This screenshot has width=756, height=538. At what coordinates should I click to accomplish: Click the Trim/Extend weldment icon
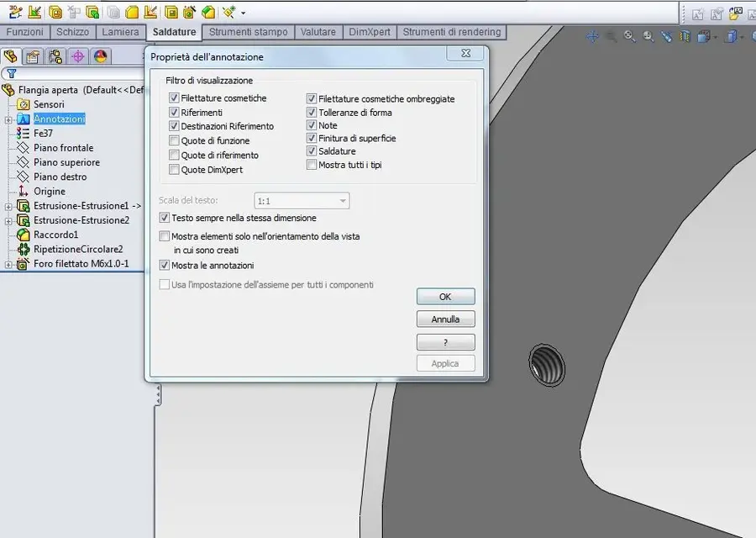coord(74,12)
